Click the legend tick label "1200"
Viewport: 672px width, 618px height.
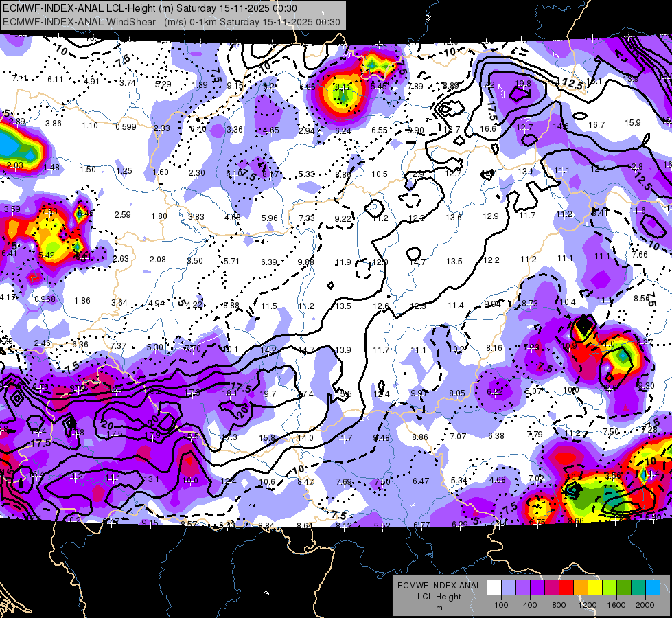point(588,605)
